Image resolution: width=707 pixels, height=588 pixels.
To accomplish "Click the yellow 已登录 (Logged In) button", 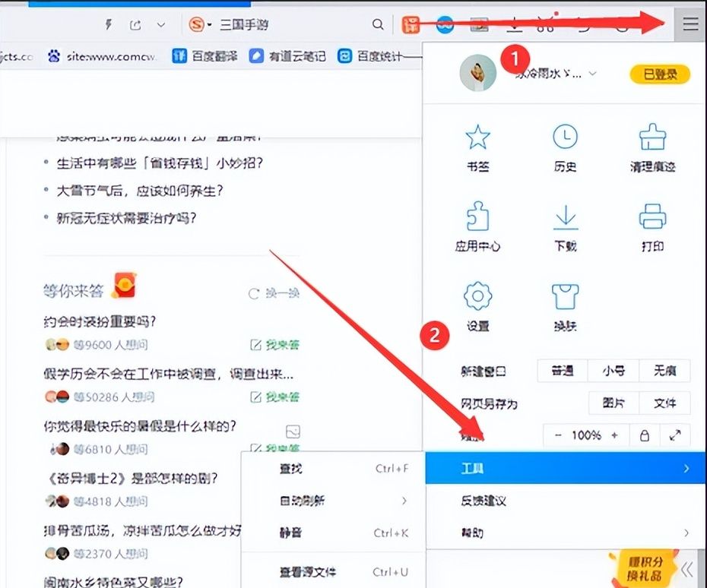I will pyautogui.click(x=658, y=74).
